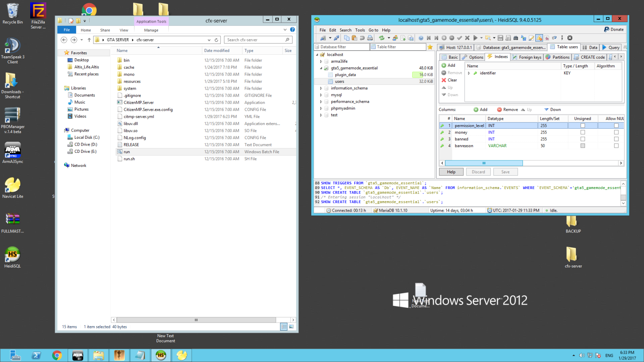
Task: Expand phpmyadmin database node
Action: click(x=321, y=108)
